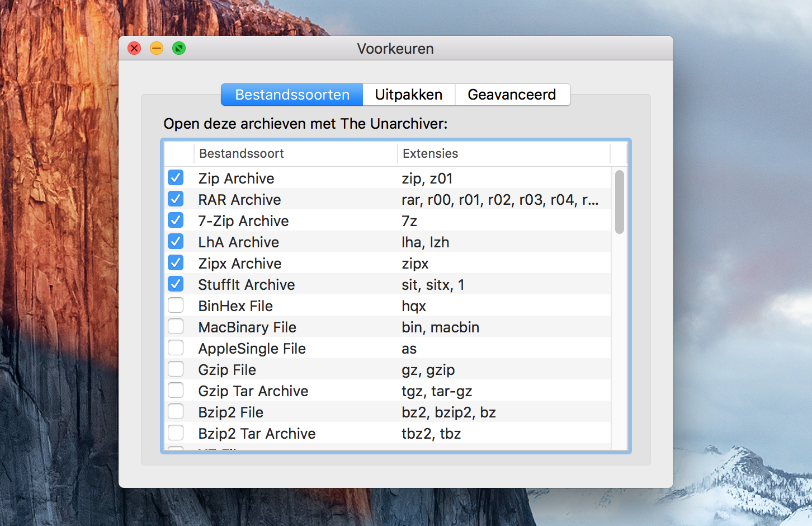Check the Gzip Tar Archive box
This screenshot has height=526, width=812.
tap(176, 391)
